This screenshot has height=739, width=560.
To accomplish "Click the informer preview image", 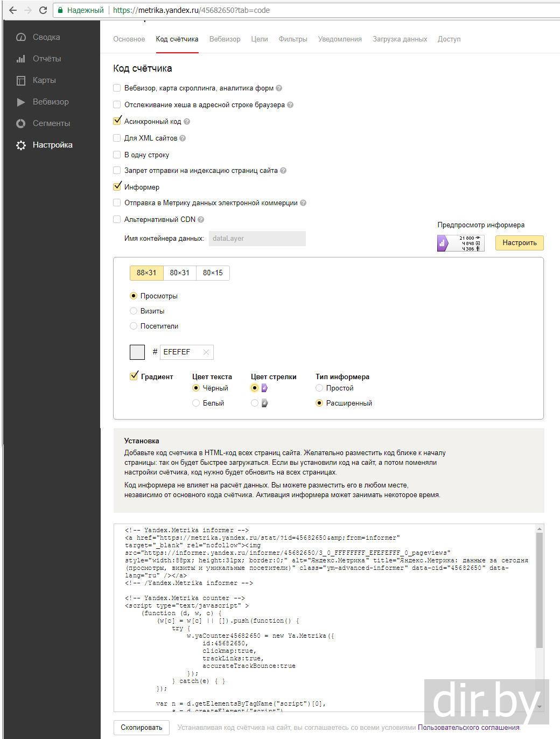I will [x=461, y=243].
